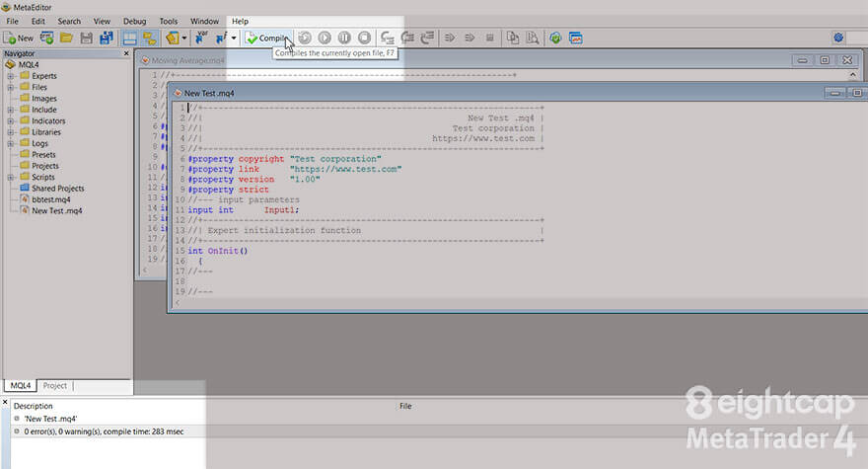Switch to the Project navigator tab
868x469 pixels.
[55, 385]
